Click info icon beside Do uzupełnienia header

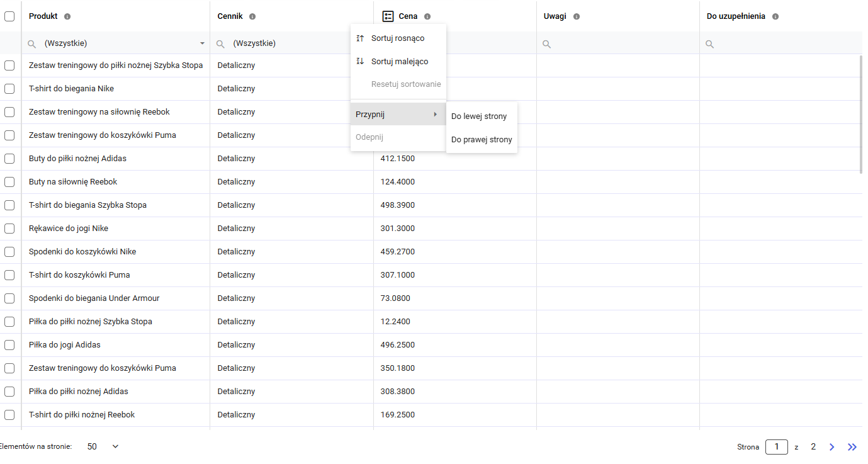pyautogui.click(x=775, y=17)
